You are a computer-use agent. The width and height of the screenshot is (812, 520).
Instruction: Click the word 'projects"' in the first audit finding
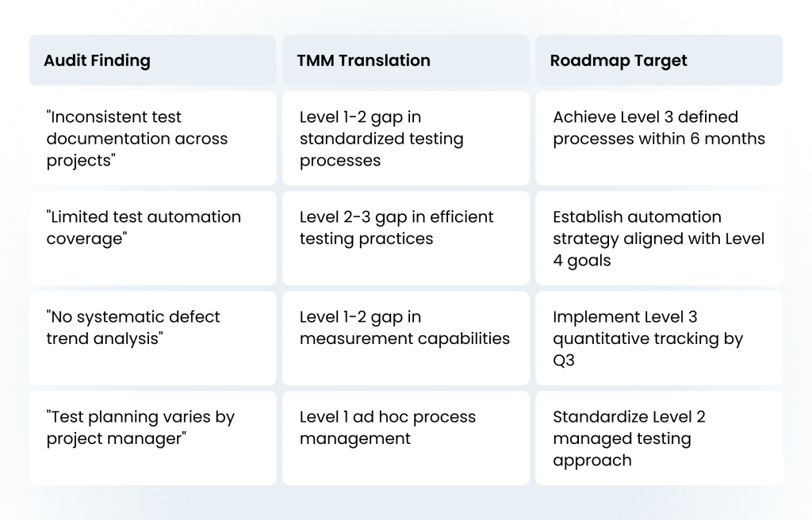pos(82,161)
